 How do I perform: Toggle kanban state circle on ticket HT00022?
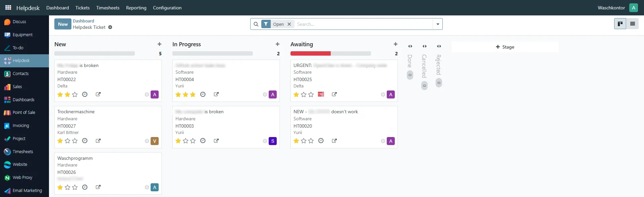pos(147,94)
